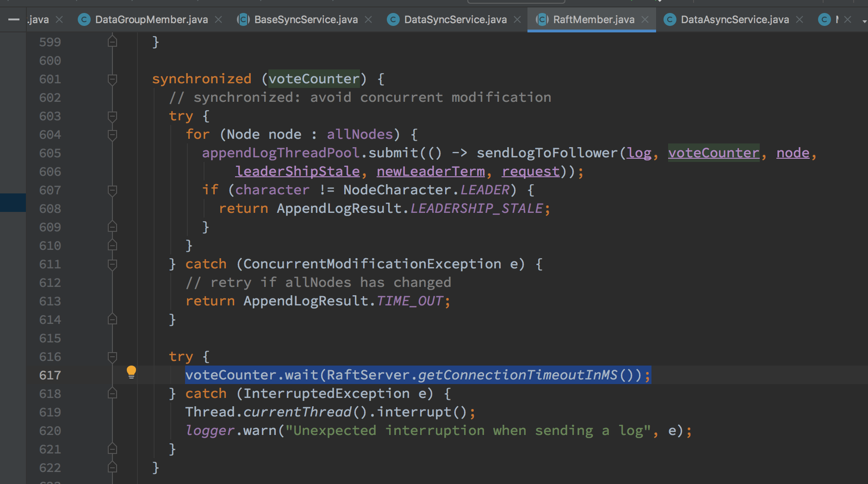Show hidden tabs dropdown arrow
This screenshot has height=484, width=868.
pos(864,21)
